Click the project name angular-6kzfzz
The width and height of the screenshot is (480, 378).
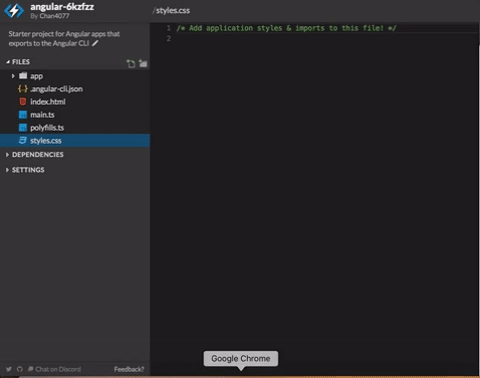(x=62, y=7)
